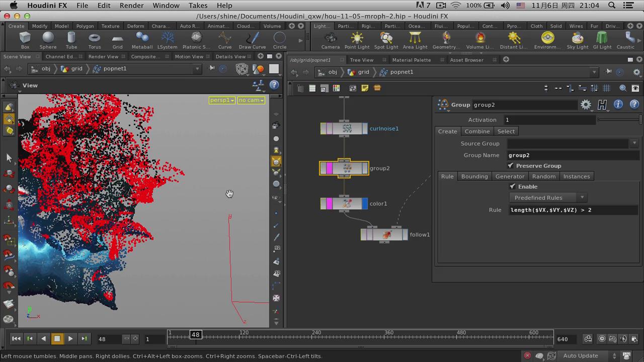
Task: Select the Platonic Solids shelf tool
Action: pyautogui.click(x=196, y=40)
